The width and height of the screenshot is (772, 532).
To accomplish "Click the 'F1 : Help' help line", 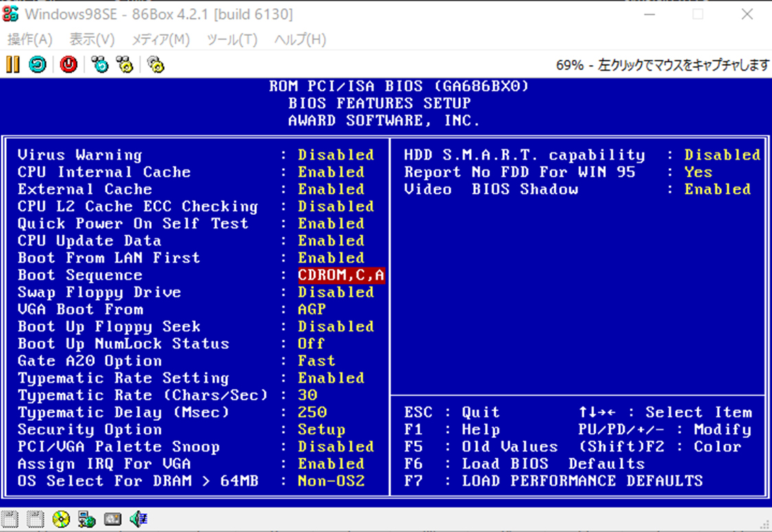I will click(451, 430).
